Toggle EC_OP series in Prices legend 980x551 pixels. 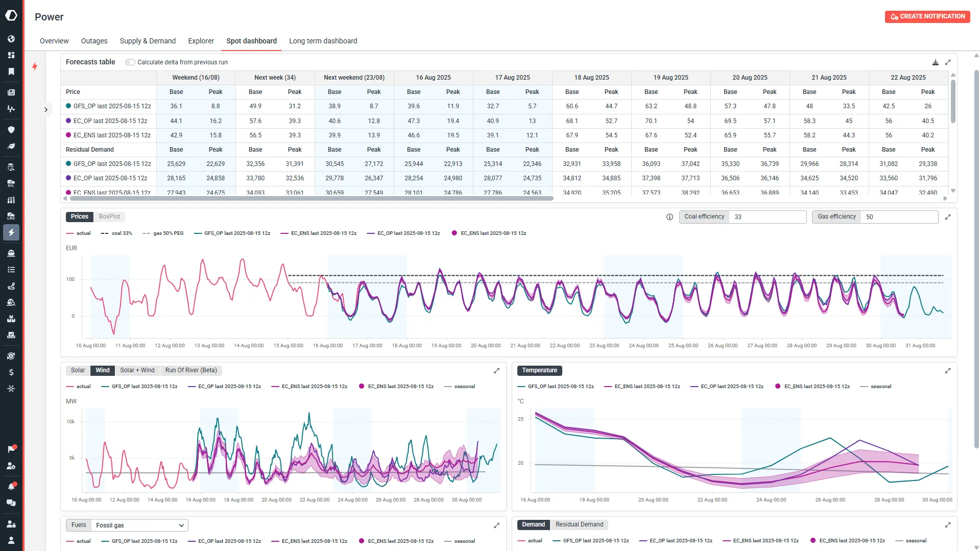(x=403, y=233)
